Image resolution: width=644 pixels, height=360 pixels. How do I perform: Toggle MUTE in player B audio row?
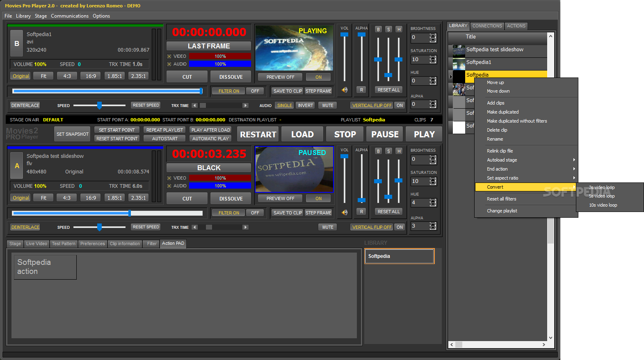pyautogui.click(x=328, y=105)
